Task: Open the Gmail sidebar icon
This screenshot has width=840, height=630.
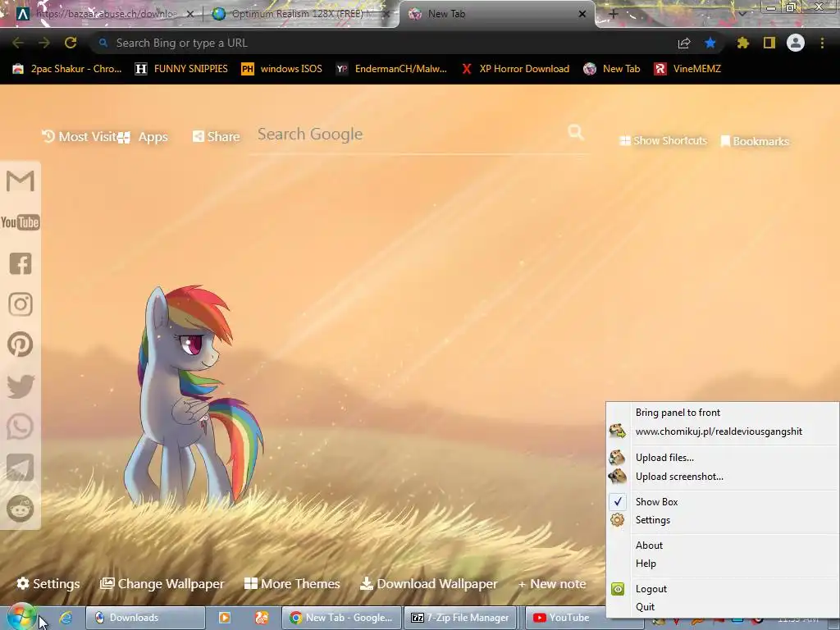Action: (x=21, y=181)
